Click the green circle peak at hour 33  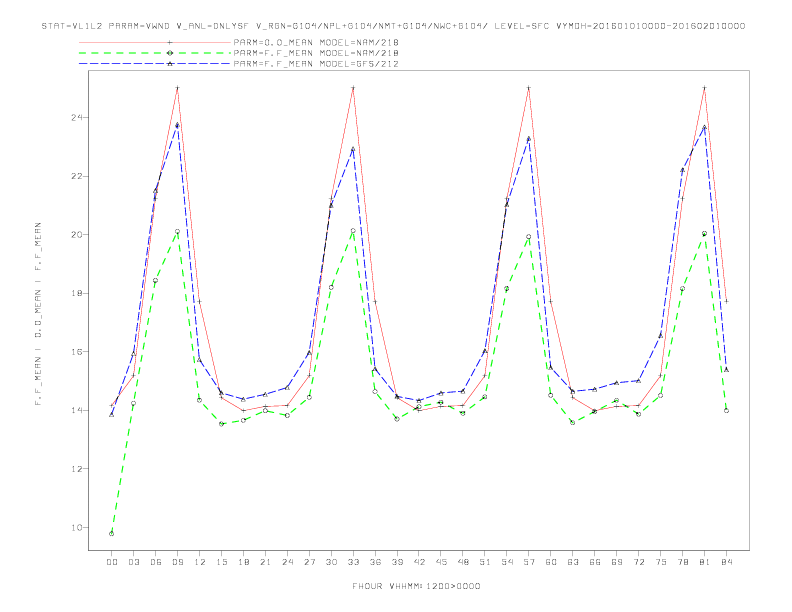click(x=353, y=231)
